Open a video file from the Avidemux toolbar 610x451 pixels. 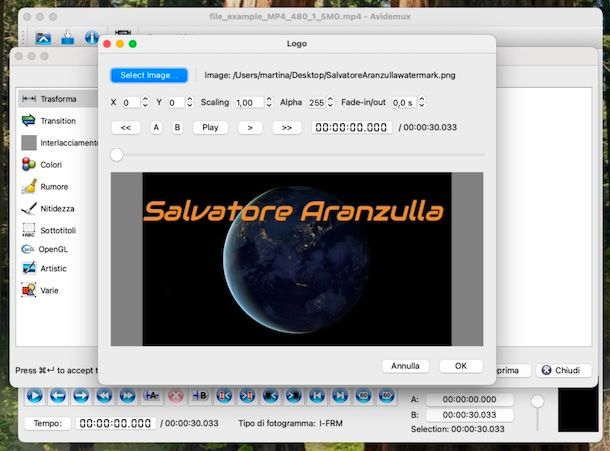tap(43, 38)
